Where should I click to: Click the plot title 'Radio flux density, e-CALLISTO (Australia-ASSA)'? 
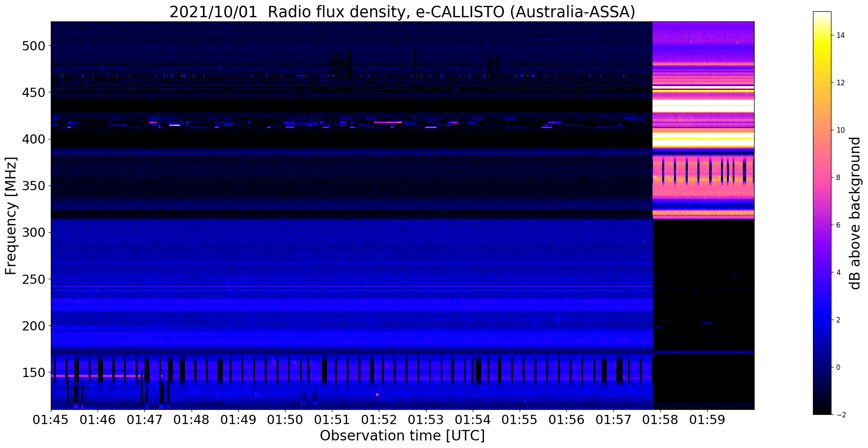coord(451,12)
